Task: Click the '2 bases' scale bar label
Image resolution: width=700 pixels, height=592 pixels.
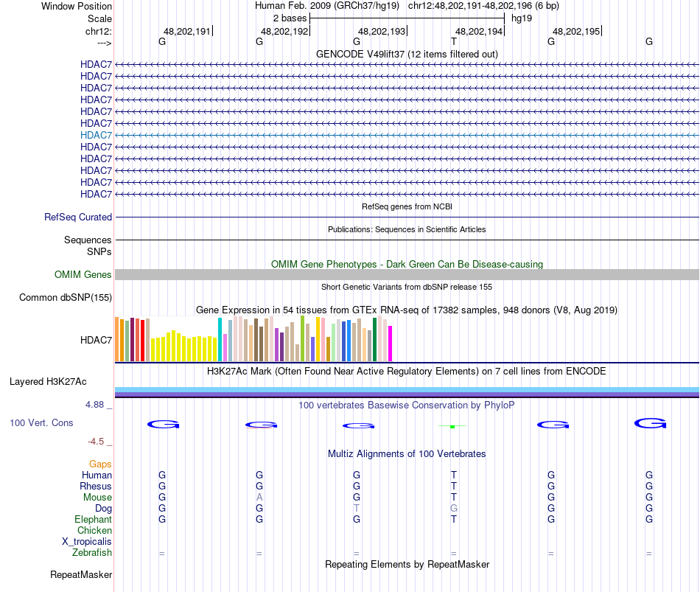Action: coord(290,18)
